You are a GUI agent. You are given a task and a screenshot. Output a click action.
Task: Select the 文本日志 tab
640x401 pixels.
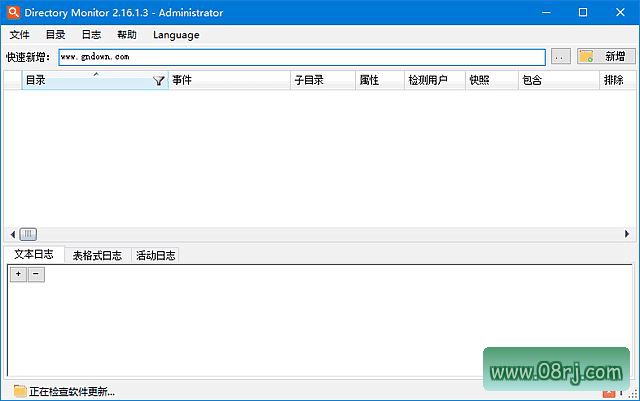tap(34, 255)
